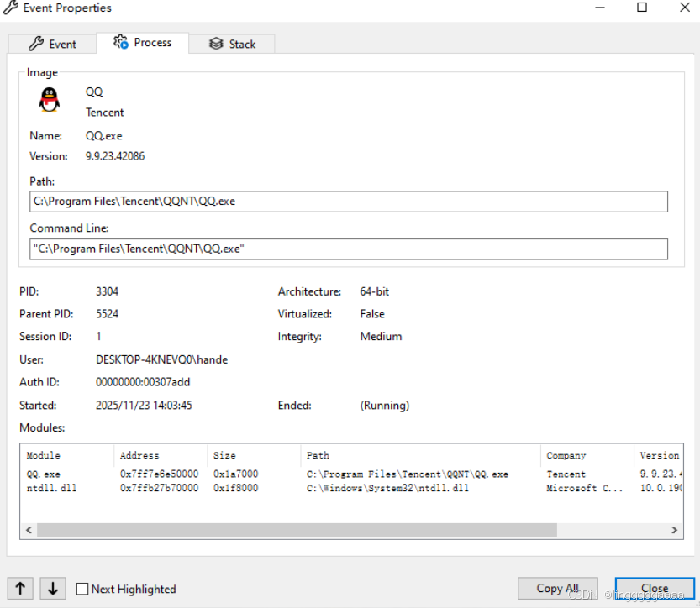Screen dimensions: 700x608
Task: Click the address 0x7ffb27b70000 cell
Action: (159, 488)
